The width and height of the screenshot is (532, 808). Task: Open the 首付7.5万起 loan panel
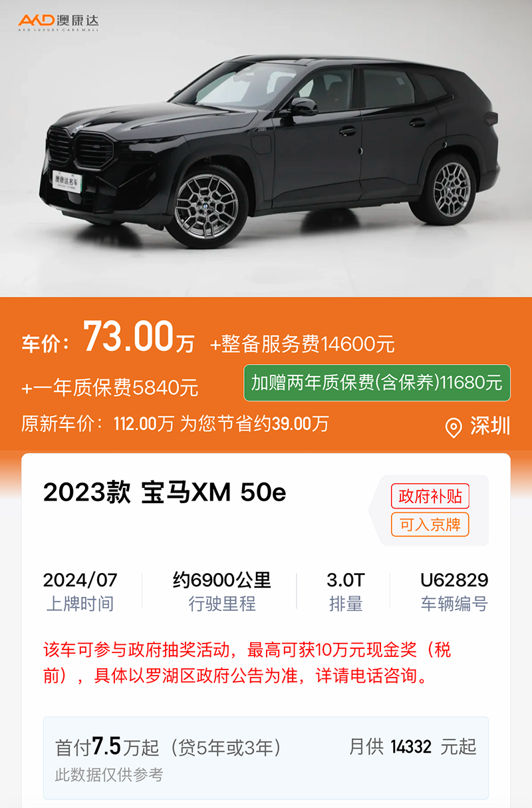tap(266, 757)
